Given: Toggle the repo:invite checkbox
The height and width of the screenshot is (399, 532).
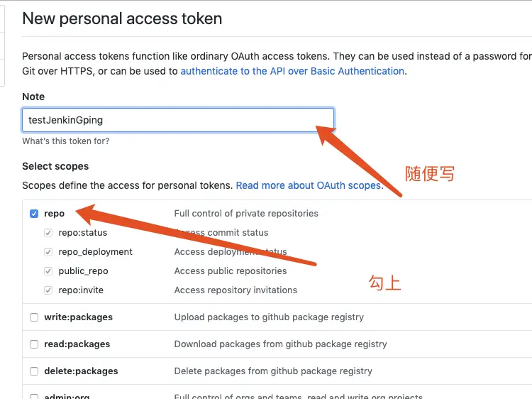Looking at the screenshot, I should pos(48,290).
